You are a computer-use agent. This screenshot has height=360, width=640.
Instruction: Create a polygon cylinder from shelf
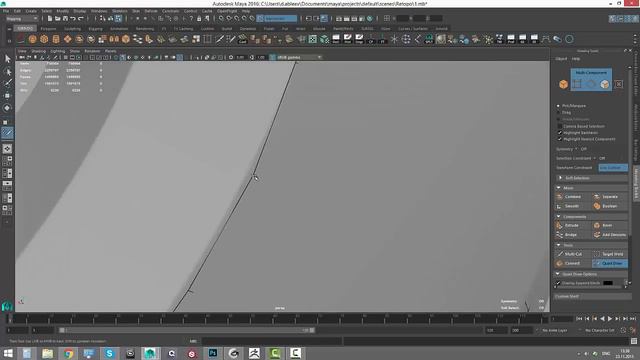click(x=56, y=39)
